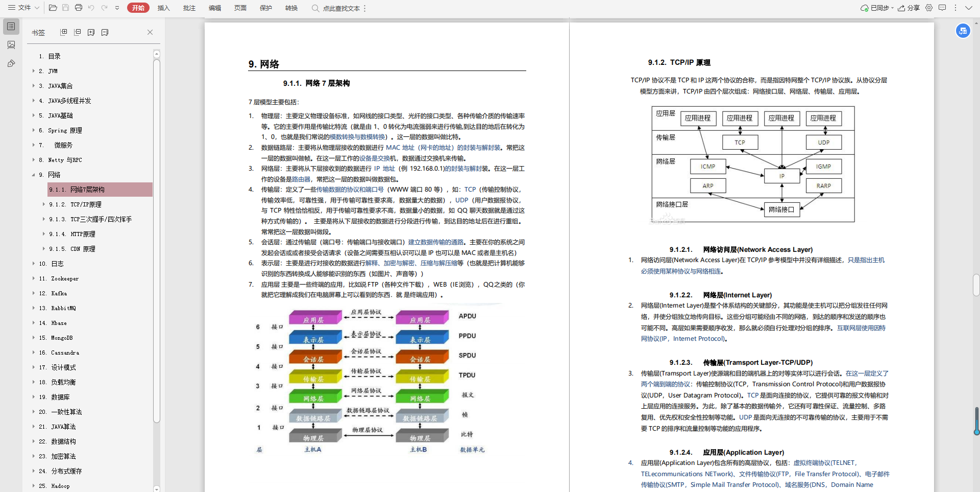This screenshot has height=492, width=980.
Task: Expand the 9.1.3. TCP三次握手/四次挥手 bookmark
Action: [44, 219]
